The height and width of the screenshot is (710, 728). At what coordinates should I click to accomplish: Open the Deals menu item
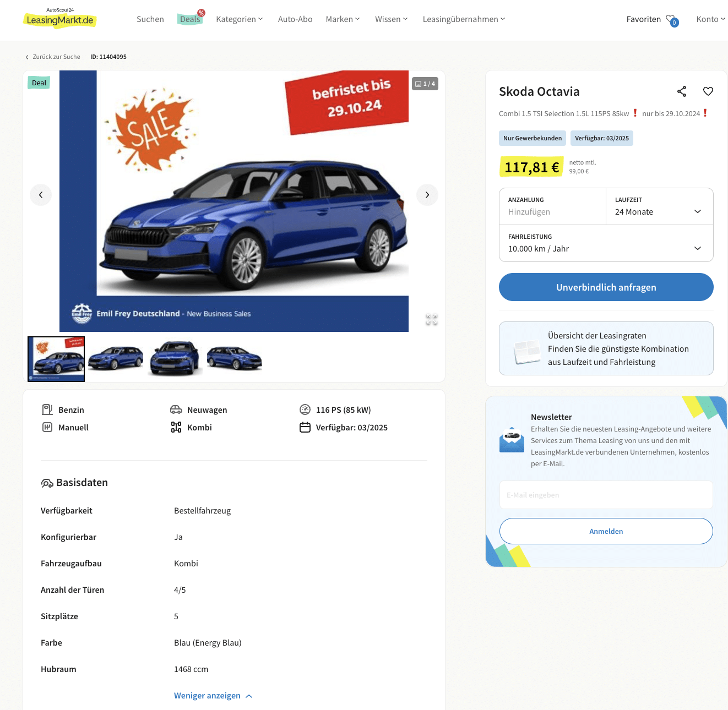coord(191,19)
